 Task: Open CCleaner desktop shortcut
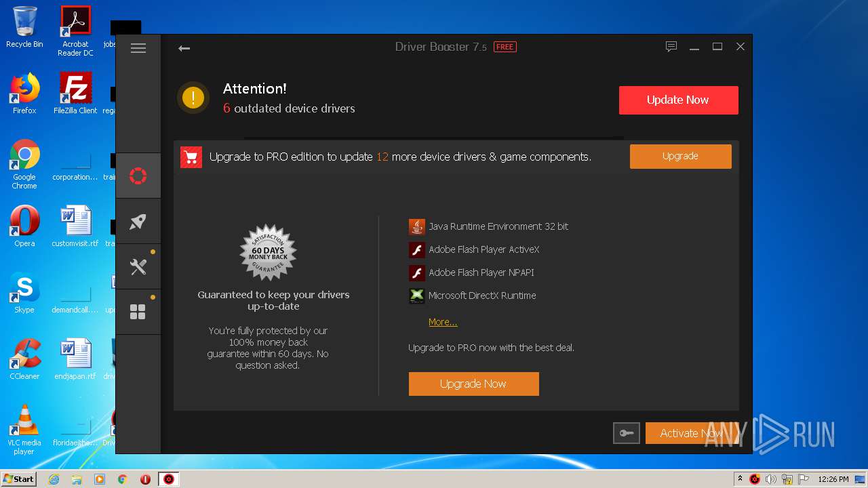24,359
